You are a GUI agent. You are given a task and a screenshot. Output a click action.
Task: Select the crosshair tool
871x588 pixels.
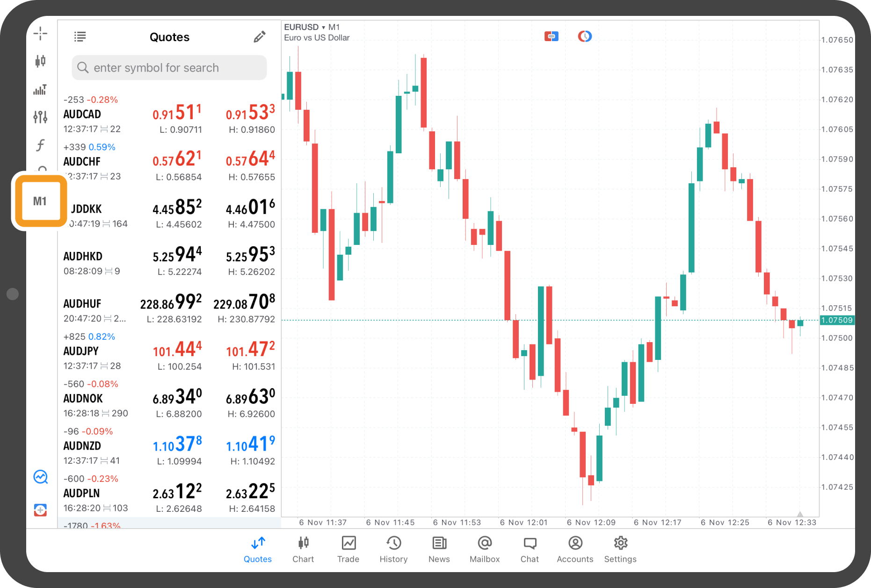40,34
